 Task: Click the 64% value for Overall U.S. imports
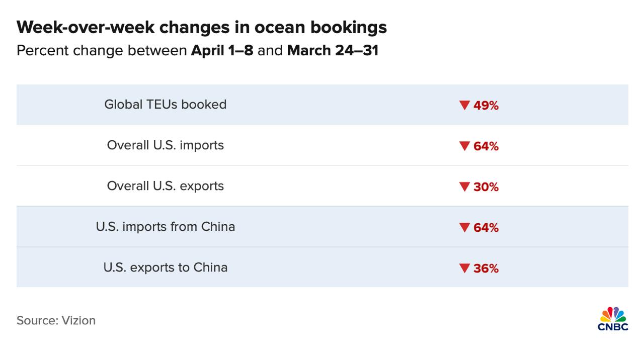[486, 146]
